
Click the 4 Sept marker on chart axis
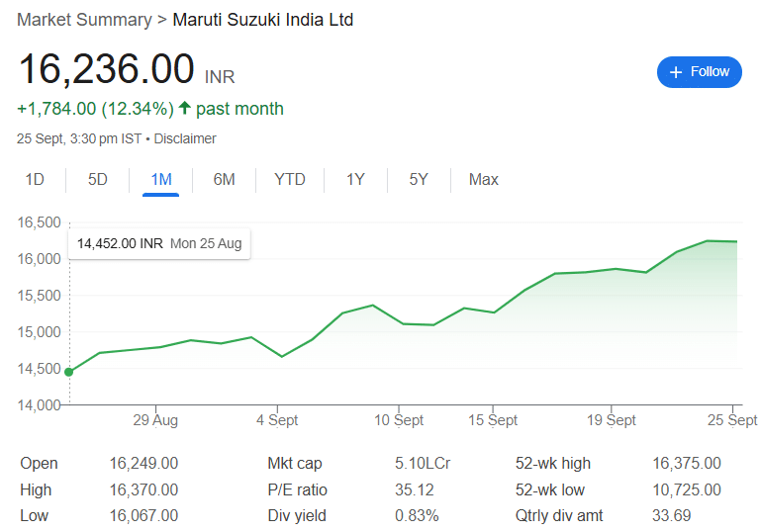(277, 419)
